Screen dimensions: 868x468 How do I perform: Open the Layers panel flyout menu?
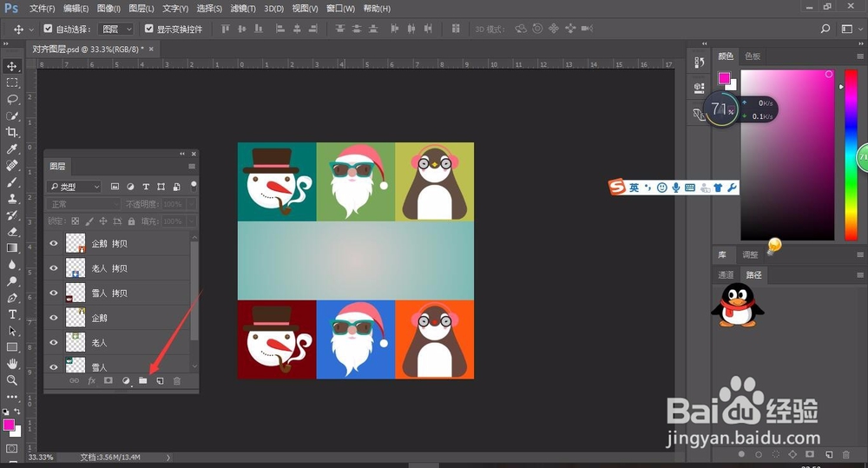coord(192,166)
